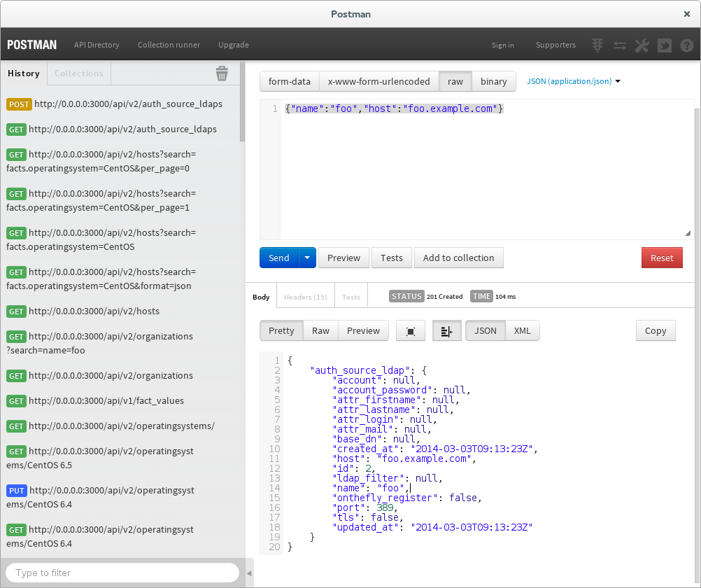
Task: Reset the request with the red button
Action: coord(662,258)
